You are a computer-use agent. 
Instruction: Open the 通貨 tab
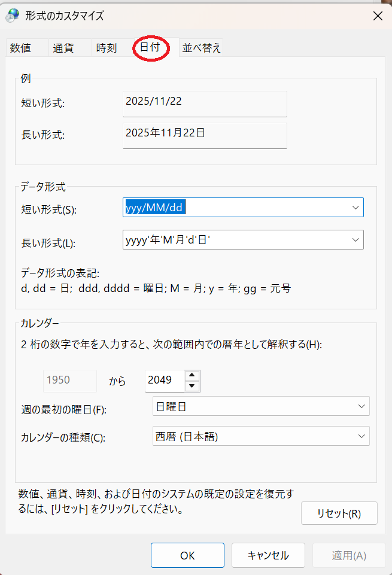(63, 48)
